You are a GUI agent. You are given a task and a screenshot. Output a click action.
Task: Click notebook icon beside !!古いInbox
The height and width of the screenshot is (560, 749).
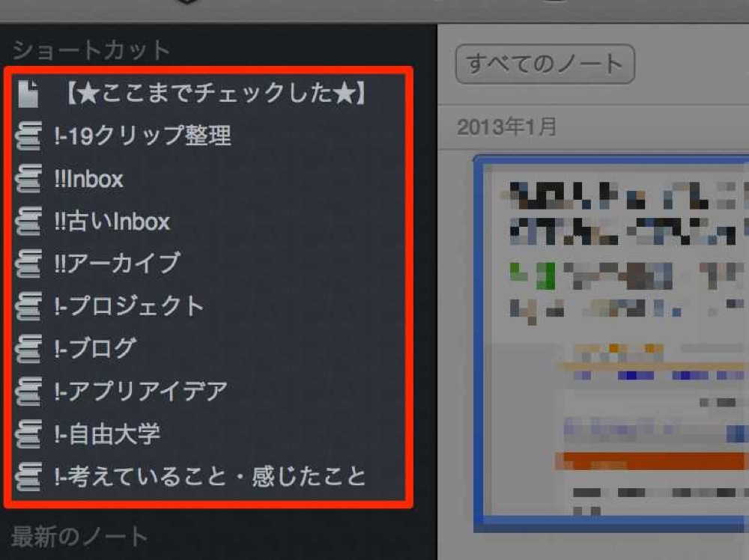pos(28,221)
